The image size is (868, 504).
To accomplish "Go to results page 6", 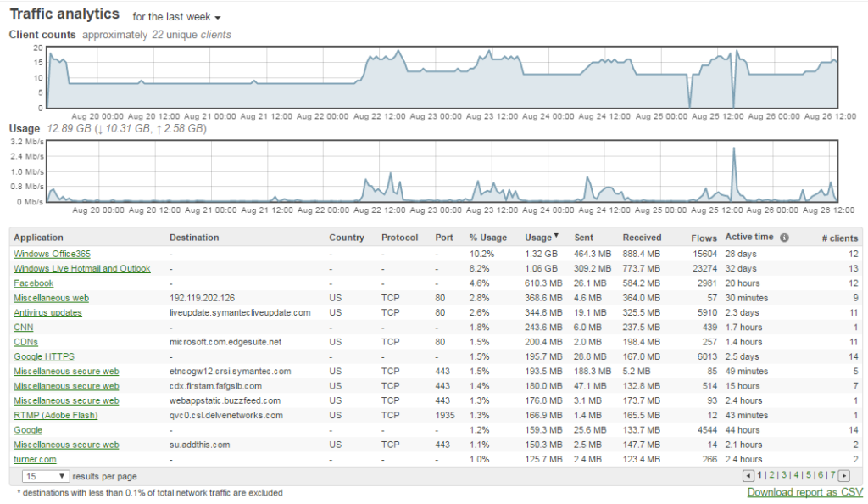I will coord(821,475).
